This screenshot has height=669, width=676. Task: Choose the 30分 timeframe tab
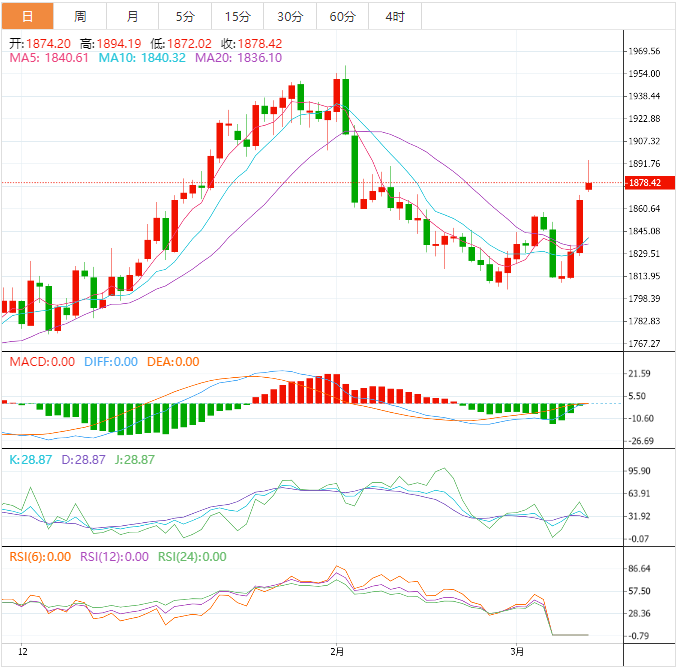(290, 17)
